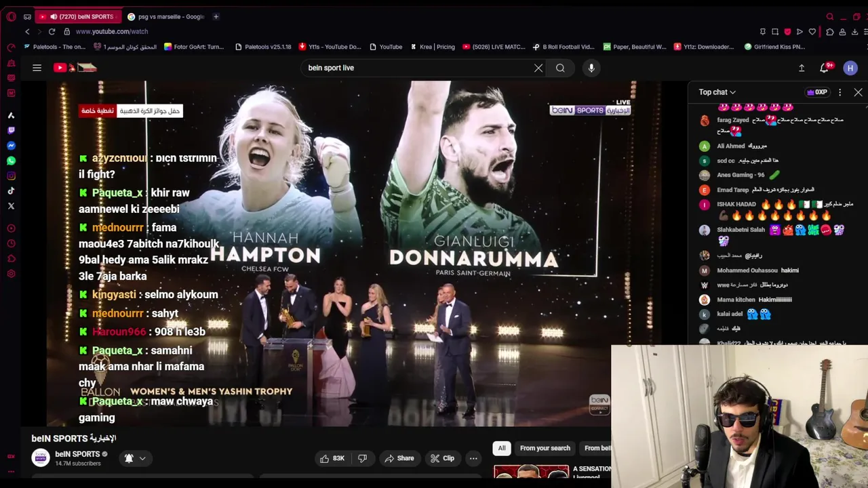868x488 pixels.
Task: Open more actions menu under video
Action: (473, 458)
